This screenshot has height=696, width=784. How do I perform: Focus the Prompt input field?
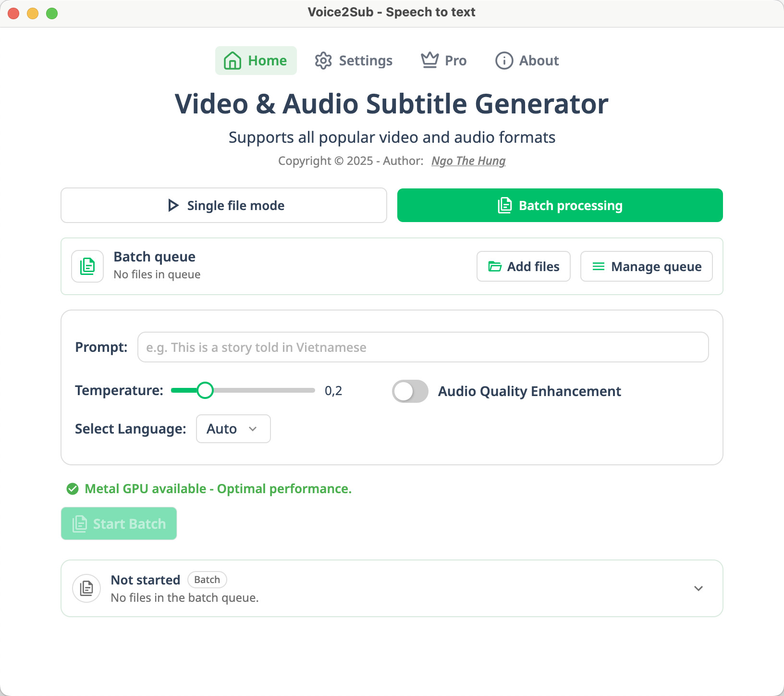tap(423, 347)
